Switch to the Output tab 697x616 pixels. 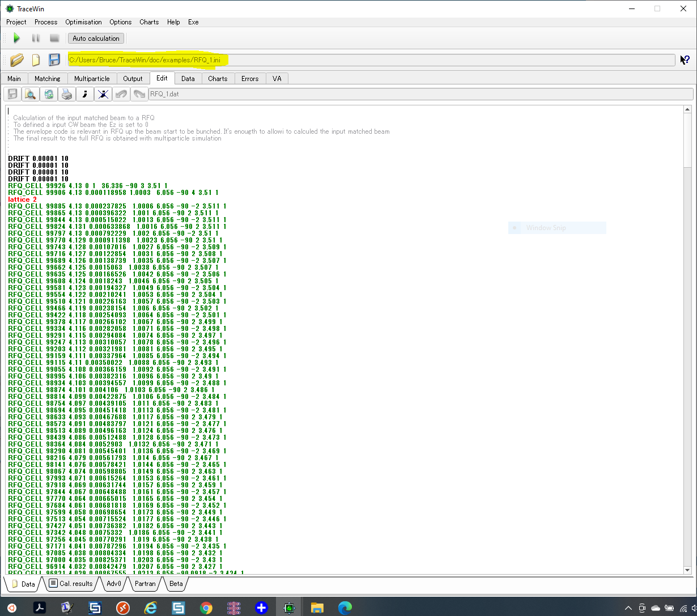133,79
